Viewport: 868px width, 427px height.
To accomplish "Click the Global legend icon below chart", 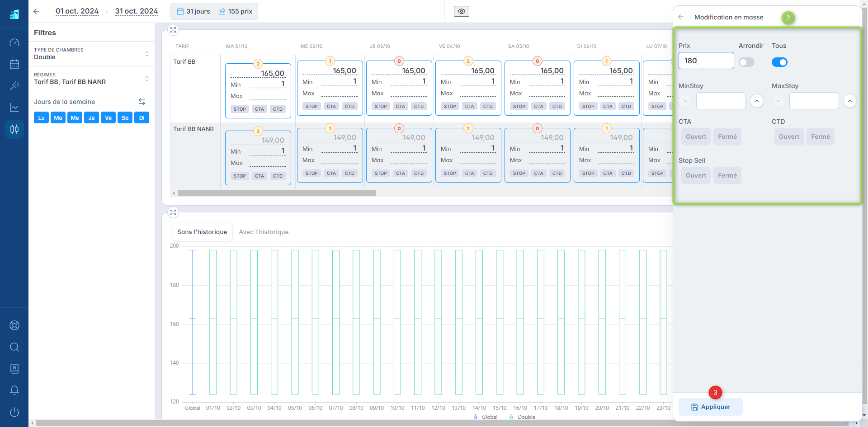I will point(476,417).
